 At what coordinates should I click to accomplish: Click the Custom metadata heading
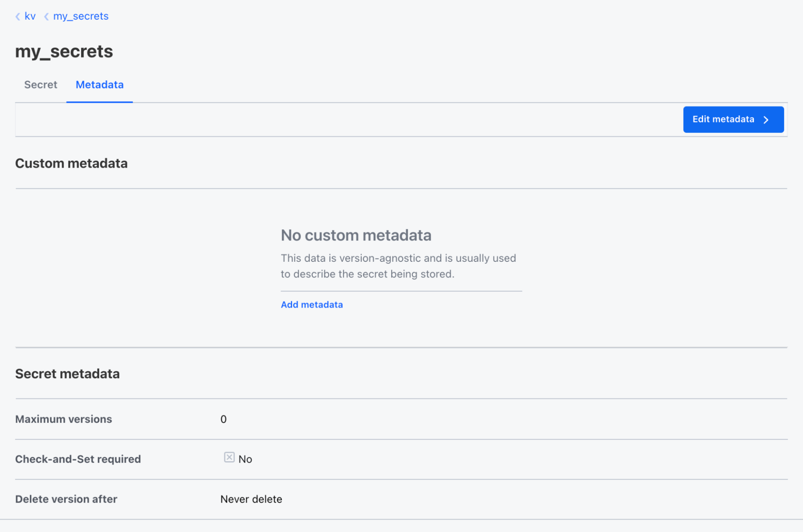(x=71, y=163)
